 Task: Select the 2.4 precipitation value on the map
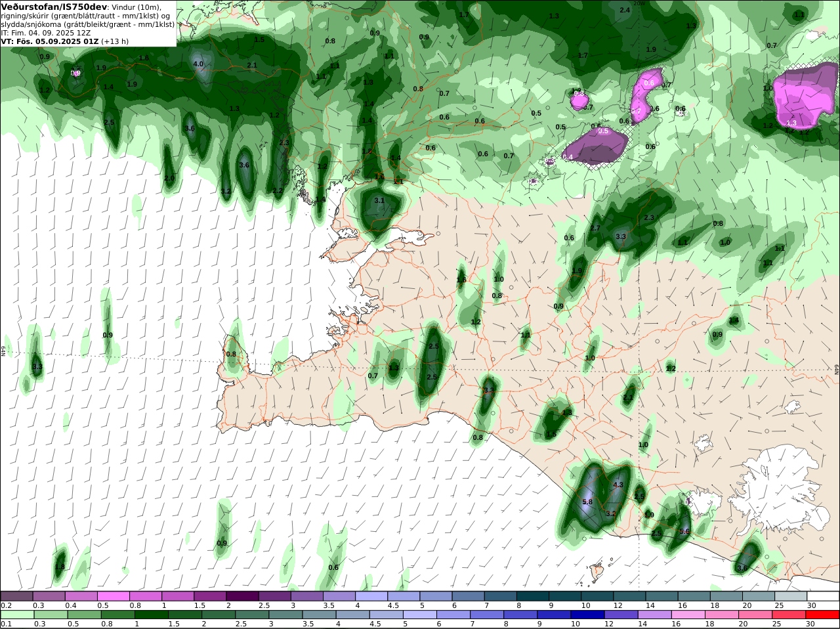(625, 11)
